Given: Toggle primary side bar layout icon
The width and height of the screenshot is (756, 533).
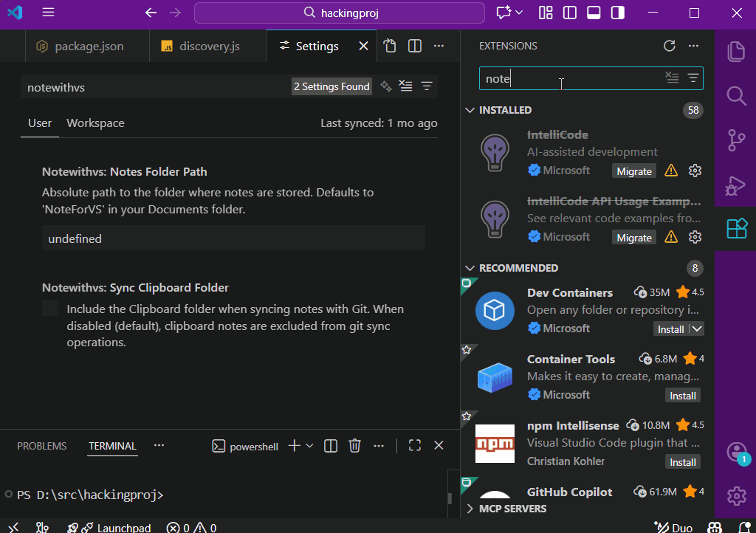Looking at the screenshot, I should point(569,13).
